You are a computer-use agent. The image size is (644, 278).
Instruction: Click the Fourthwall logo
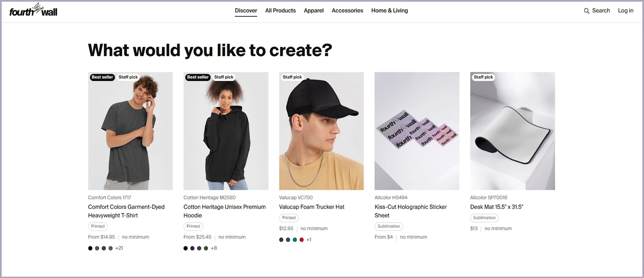[x=33, y=10]
